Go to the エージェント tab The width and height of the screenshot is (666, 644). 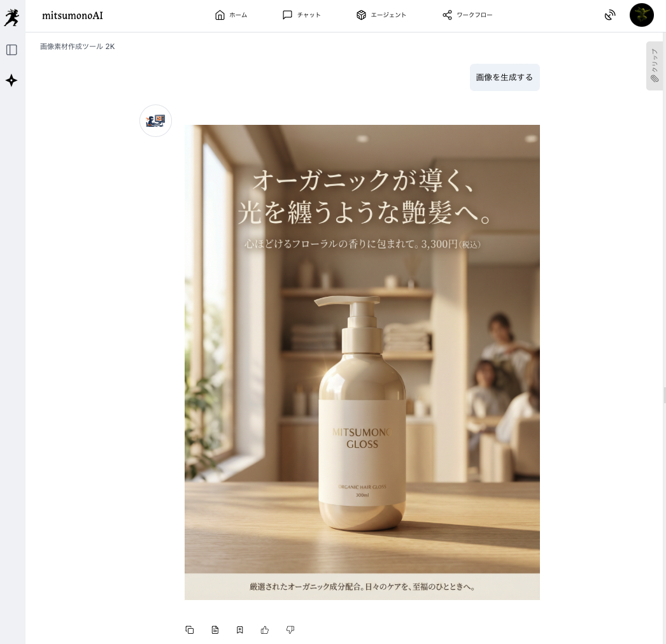point(381,15)
